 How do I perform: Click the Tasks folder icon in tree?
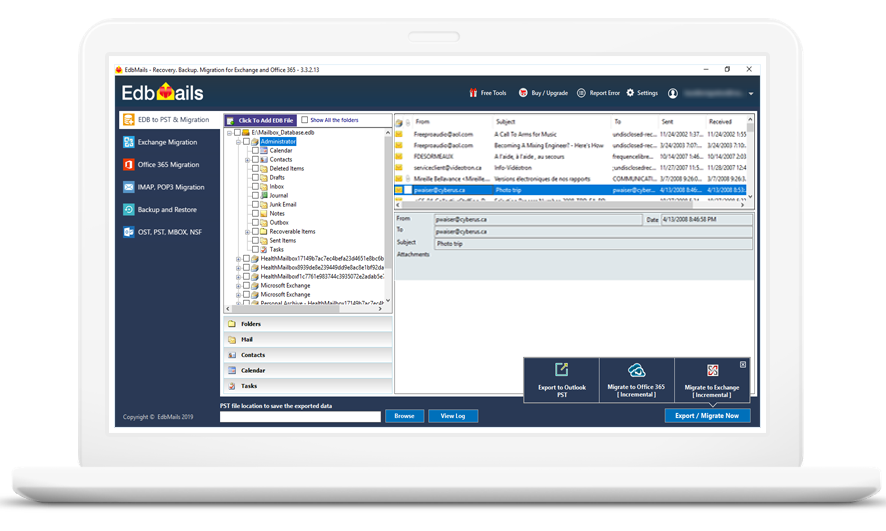click(x=264, y=249)
